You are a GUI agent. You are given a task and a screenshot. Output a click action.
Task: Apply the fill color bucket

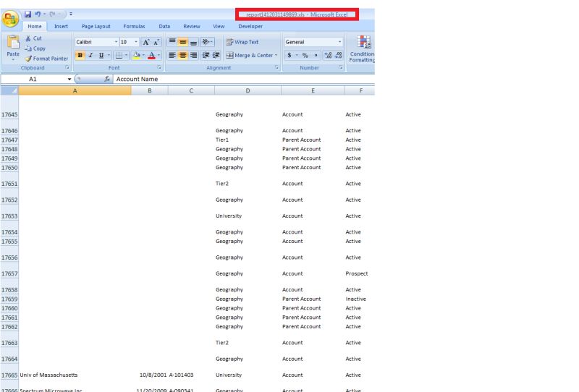pyautogui.click(x=136, y=56)
